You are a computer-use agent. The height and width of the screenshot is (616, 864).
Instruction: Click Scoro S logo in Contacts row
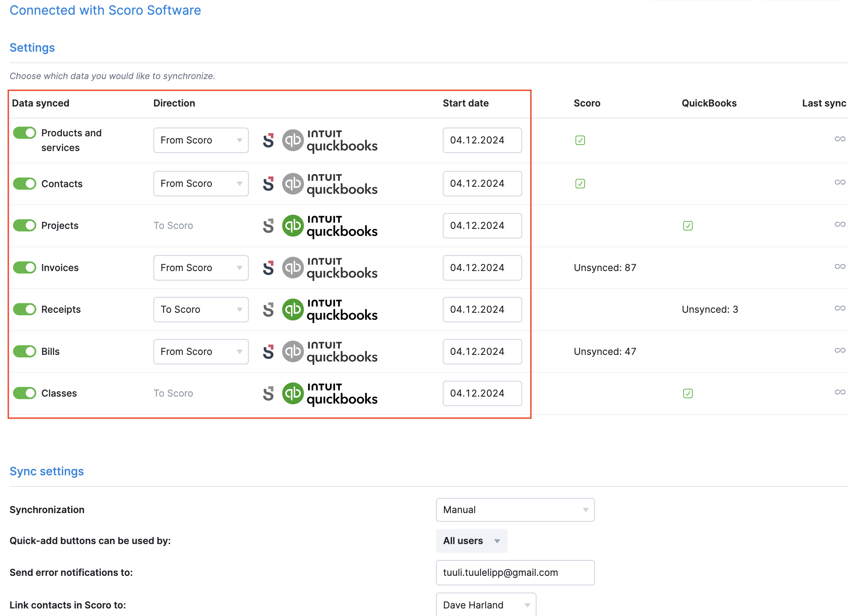point(269,184)
